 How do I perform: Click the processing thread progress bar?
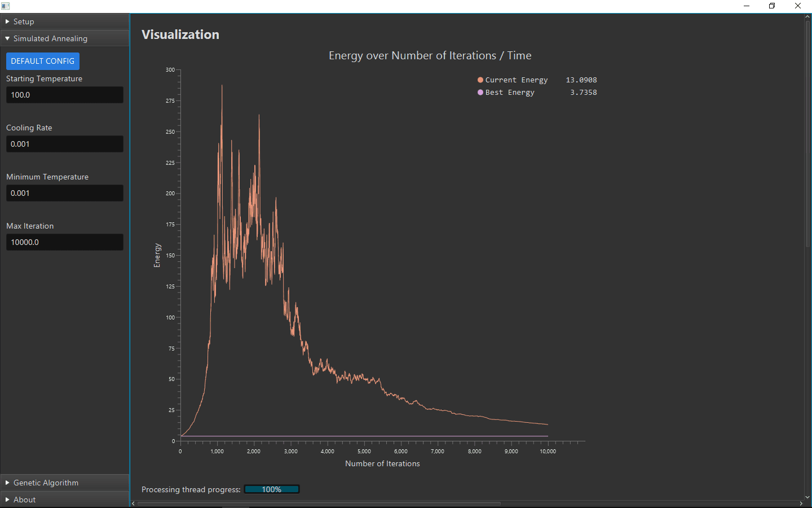272,489
